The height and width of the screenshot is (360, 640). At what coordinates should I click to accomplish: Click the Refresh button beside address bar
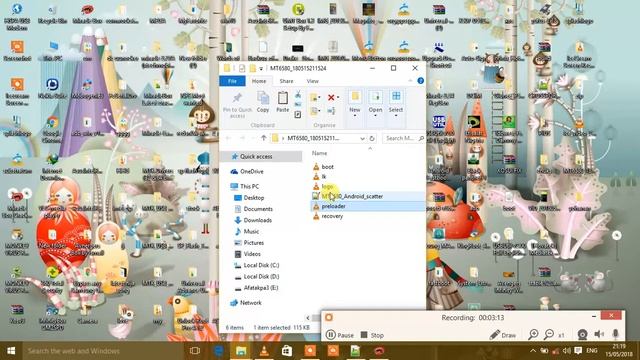coord(372,138)
